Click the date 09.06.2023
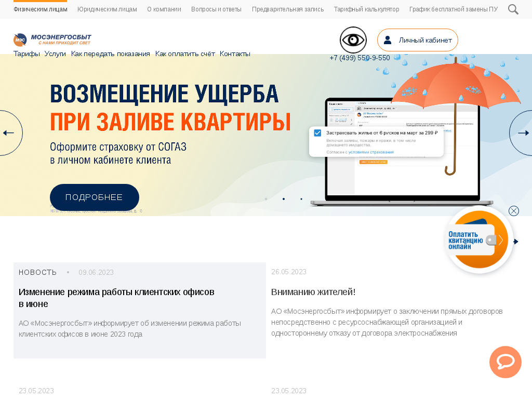 coord(96,272)
